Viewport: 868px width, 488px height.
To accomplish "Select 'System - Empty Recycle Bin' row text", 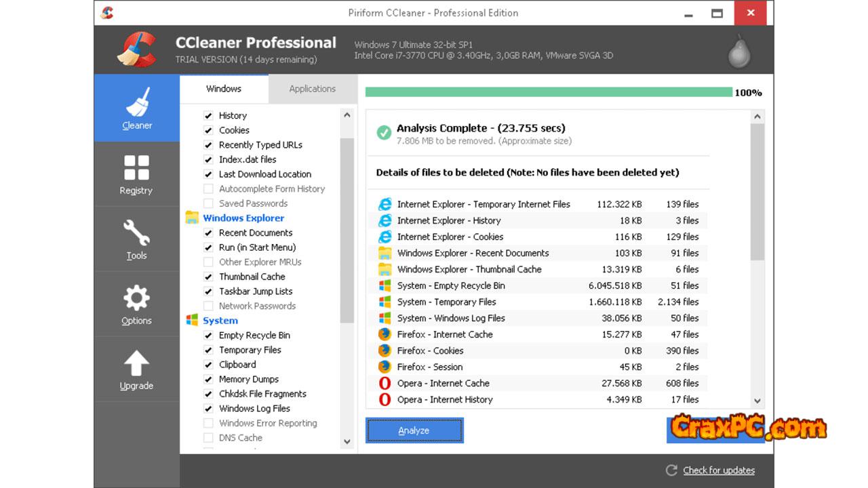I will coord(451,285).
